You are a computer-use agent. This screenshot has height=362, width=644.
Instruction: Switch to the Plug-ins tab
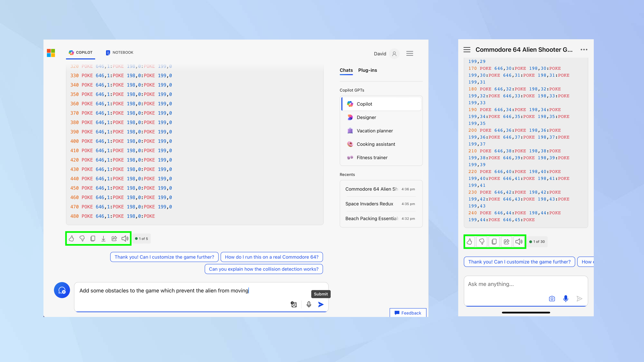click(367, 70)
